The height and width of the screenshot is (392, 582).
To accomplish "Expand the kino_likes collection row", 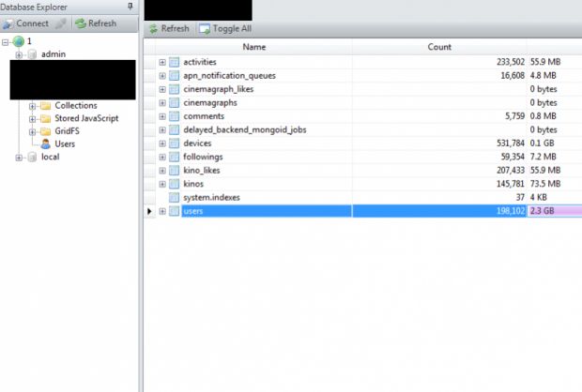I will pyautogui.click(x=162, y=171).
